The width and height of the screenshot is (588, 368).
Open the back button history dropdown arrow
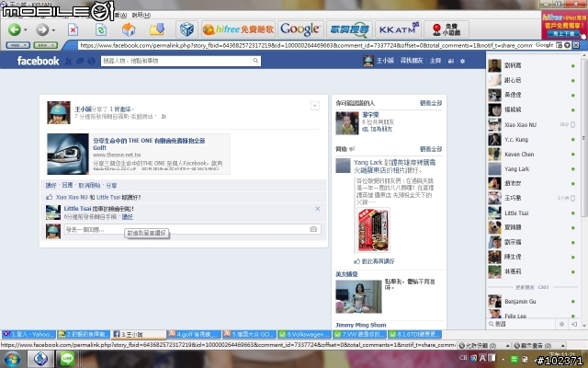tap(26, 29)
